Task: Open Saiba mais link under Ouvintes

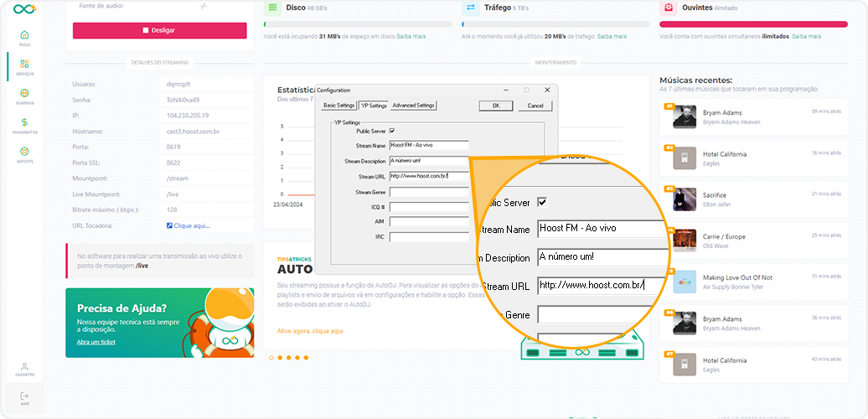Action: [x=807, y=37]
